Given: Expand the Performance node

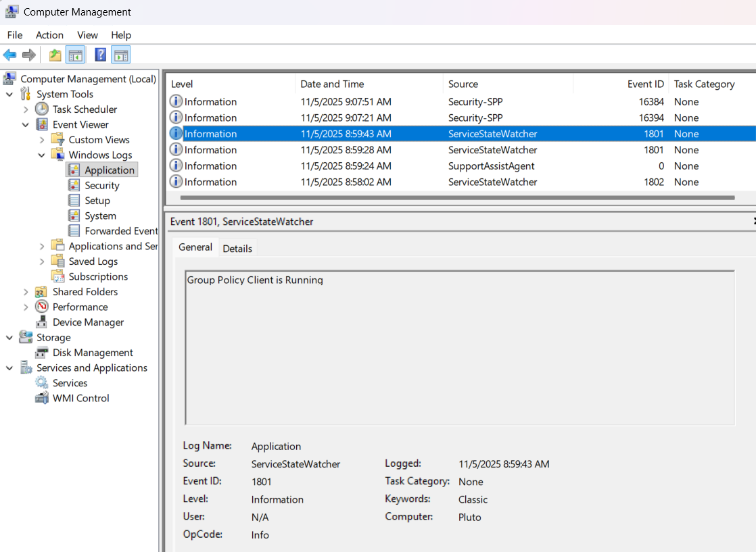Looking at the screenshot, I should pyautogui.click(x=26, y=307).
